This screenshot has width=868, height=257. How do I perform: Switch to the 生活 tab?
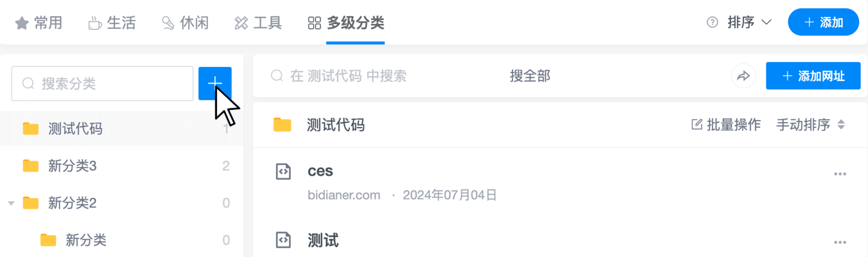[x=112, y=23]
